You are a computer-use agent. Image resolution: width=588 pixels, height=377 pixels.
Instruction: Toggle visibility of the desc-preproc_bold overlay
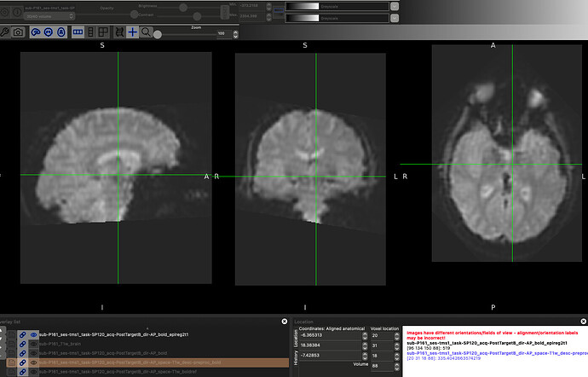[x=33, y=362]
